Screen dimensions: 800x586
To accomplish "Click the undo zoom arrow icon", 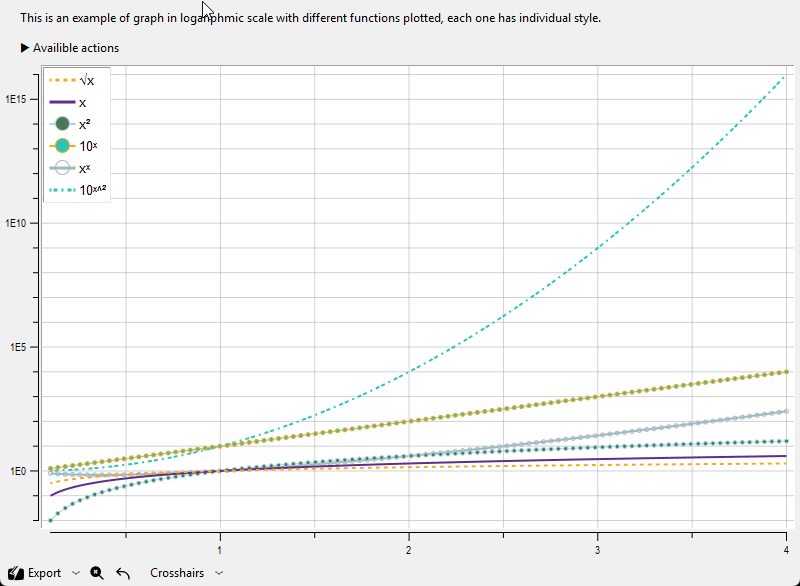I will 123,573.
